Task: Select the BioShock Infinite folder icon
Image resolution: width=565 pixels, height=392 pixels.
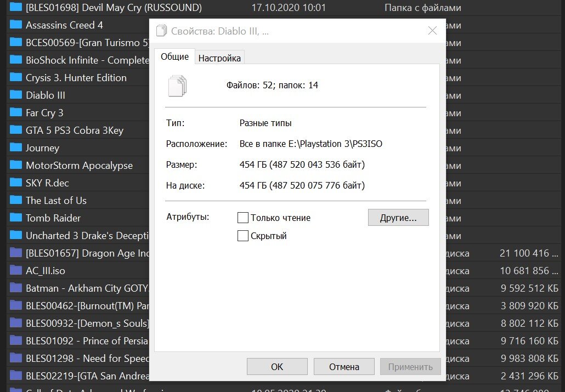Action: tap(15, 59)
